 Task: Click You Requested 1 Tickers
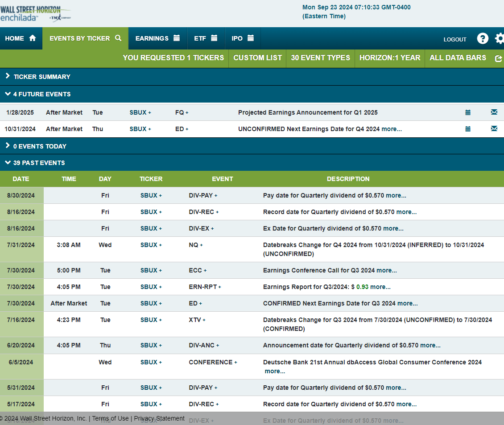[173, 58]
